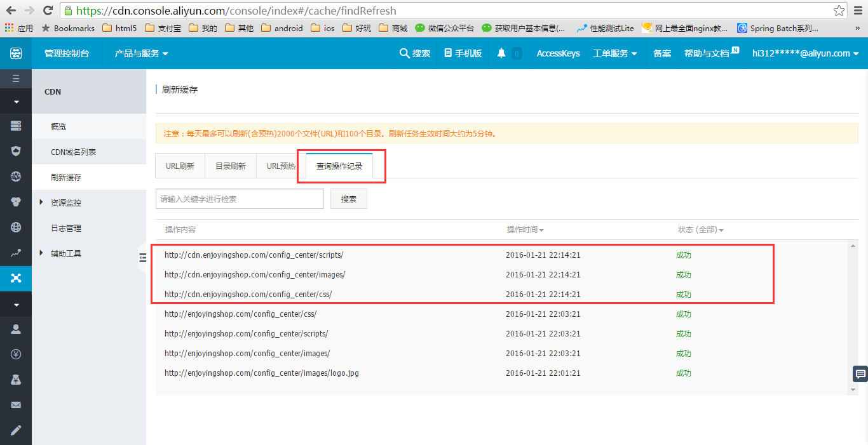Viewport: 868px width, 445px height.
Task: Go back with browser back arrow
Action: [11, 10]
